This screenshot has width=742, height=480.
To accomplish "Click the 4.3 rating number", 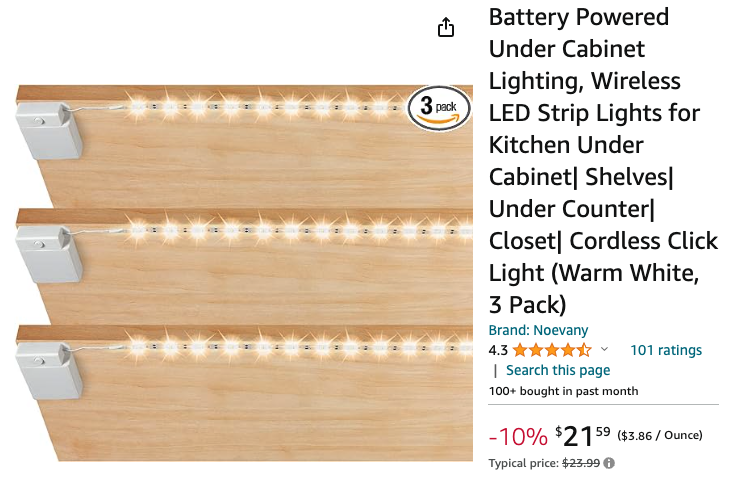I will click(x=498, y=350).
